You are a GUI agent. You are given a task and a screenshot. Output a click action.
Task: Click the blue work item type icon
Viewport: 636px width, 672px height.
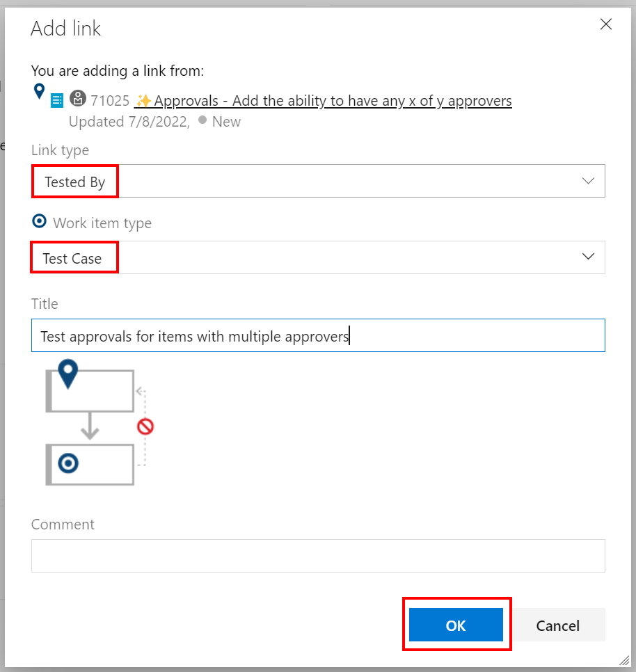[57, 101]
